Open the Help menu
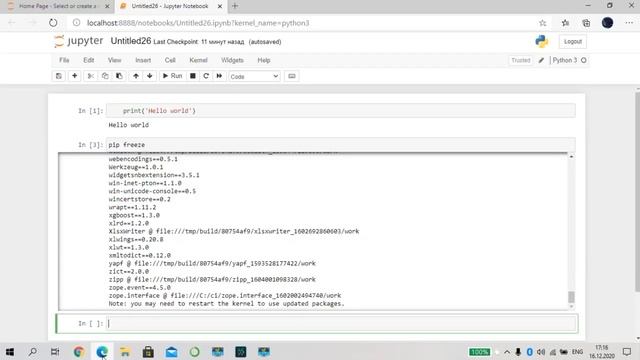Image resolution: width=640 pixels, height=360 pixels. click(264, 60)
